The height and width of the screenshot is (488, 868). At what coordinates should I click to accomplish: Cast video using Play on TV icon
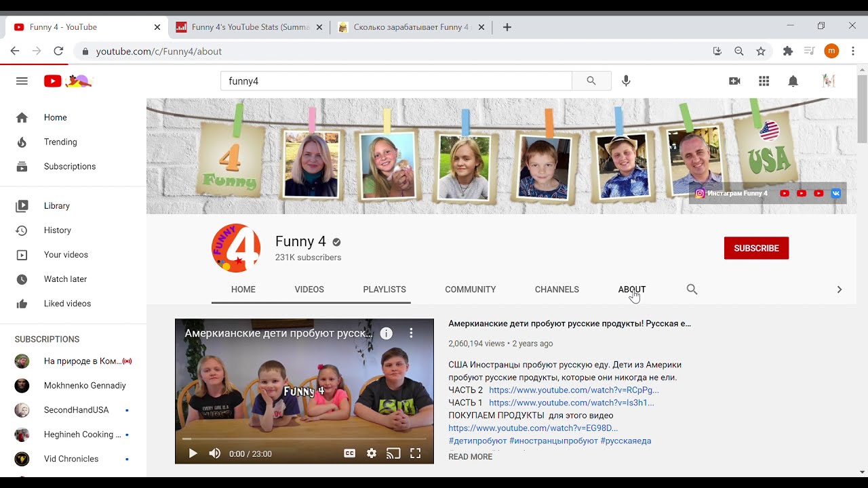pyautogui.click(x=393, y=453)
